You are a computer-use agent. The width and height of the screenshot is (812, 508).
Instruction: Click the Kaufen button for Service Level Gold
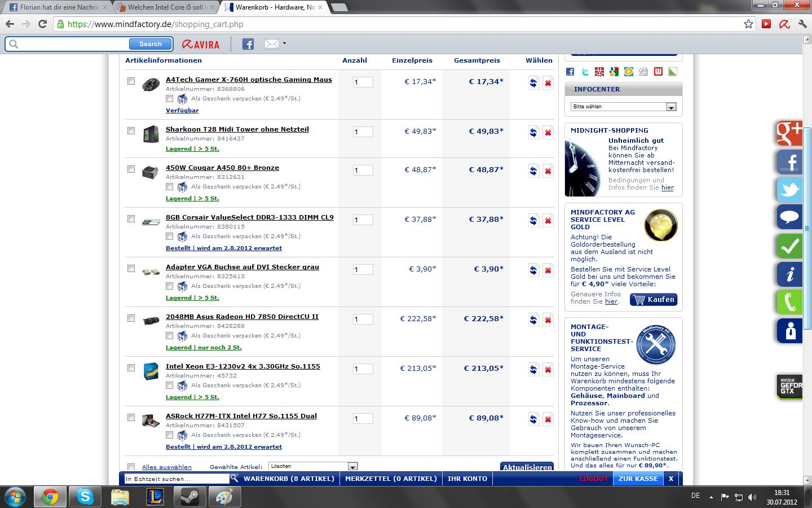tap(654, 300)
